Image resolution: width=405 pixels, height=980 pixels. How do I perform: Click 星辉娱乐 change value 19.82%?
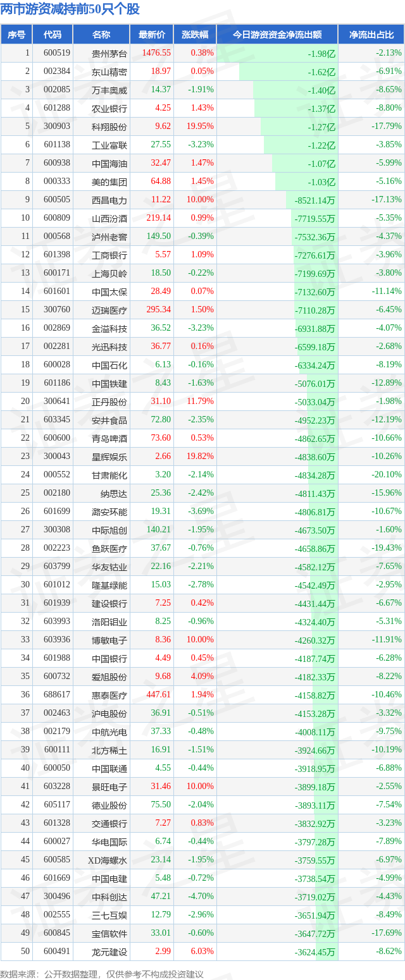(x=200, y=456)
